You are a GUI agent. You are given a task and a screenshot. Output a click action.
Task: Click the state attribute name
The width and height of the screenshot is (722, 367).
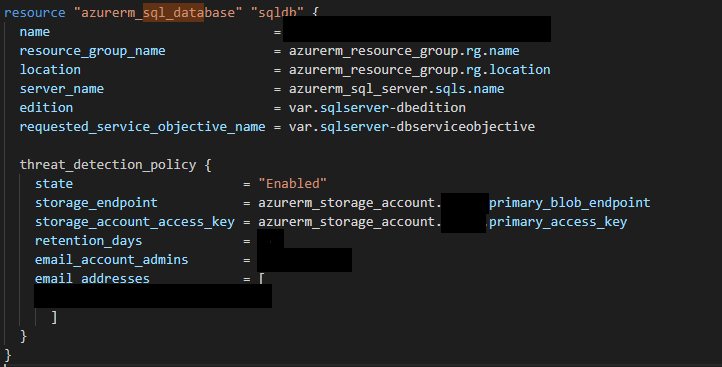(54, 183)
